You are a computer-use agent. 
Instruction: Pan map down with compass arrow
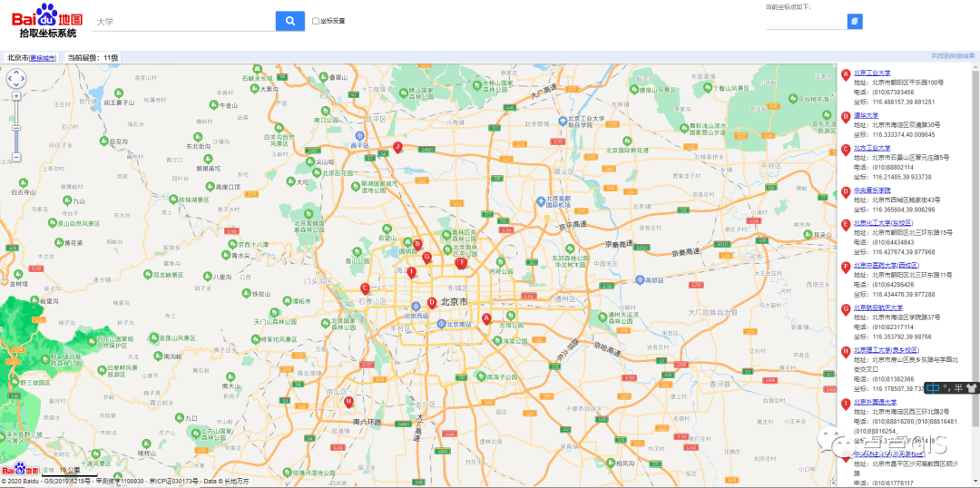point(16,85)
